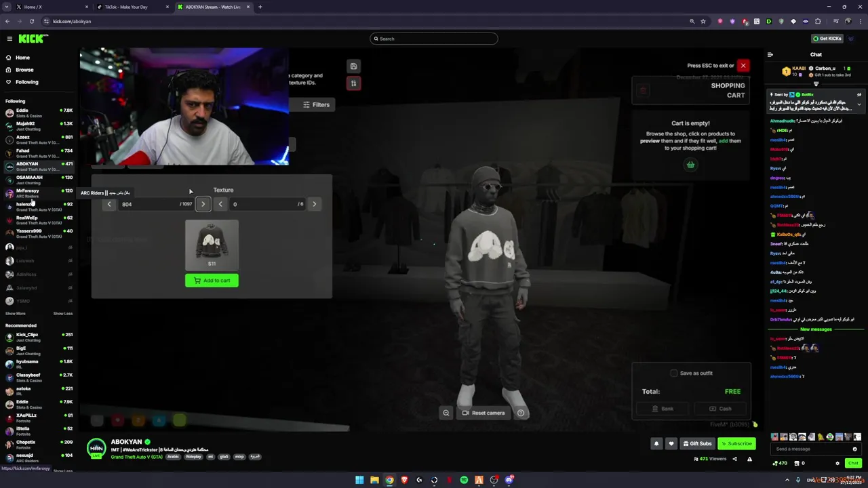This screenshot has width=868, height=488.
Task: Open RealWeEp's channel in the Following list
Action: 39,220
